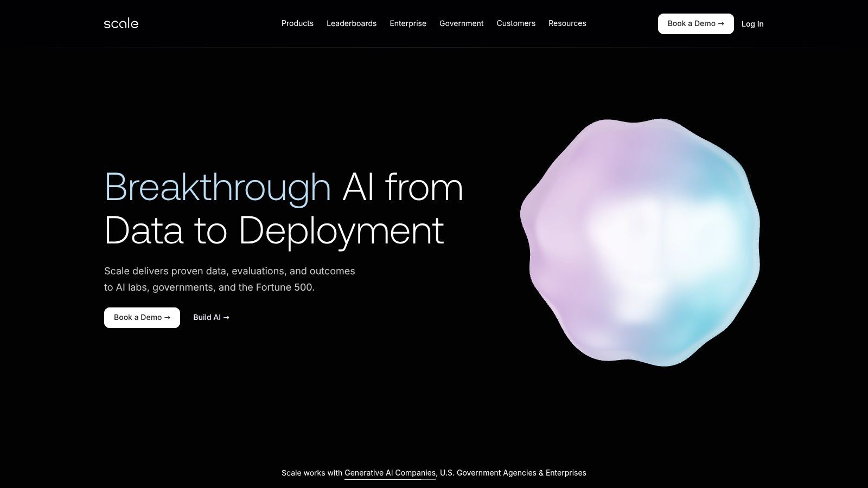Select the Enterprises text at the bottom

point(566,473)
